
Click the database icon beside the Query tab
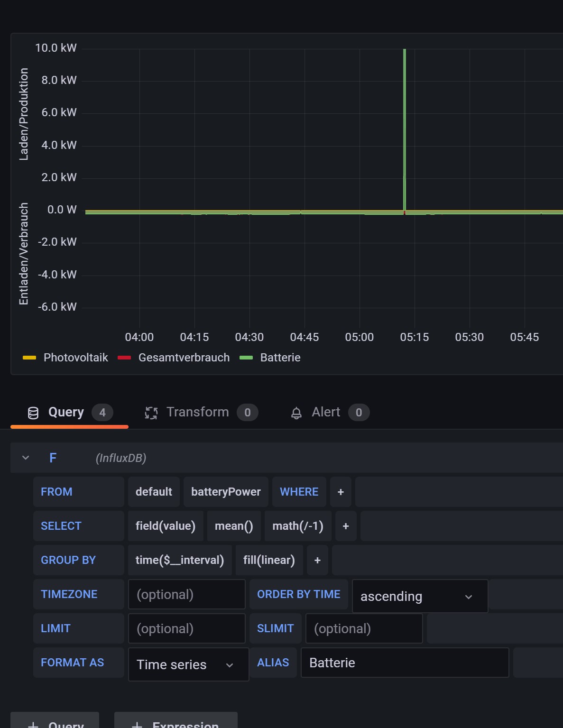33,412
